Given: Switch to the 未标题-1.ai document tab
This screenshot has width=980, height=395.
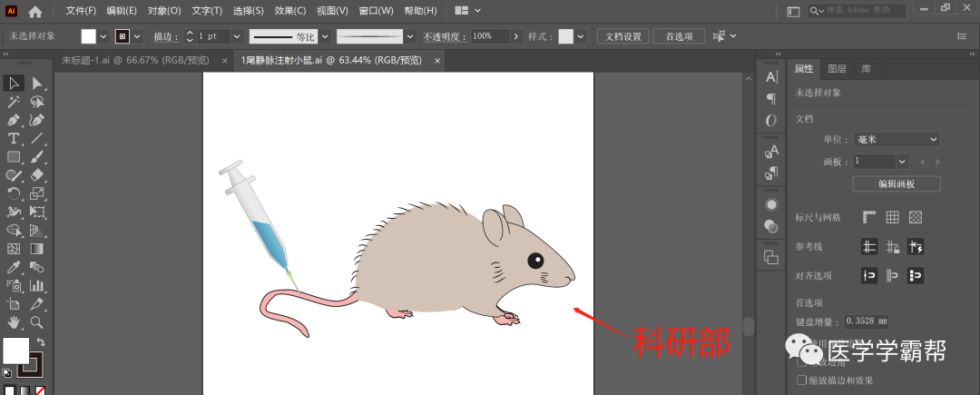Looking at the screenshot, I should pos(134,60).
